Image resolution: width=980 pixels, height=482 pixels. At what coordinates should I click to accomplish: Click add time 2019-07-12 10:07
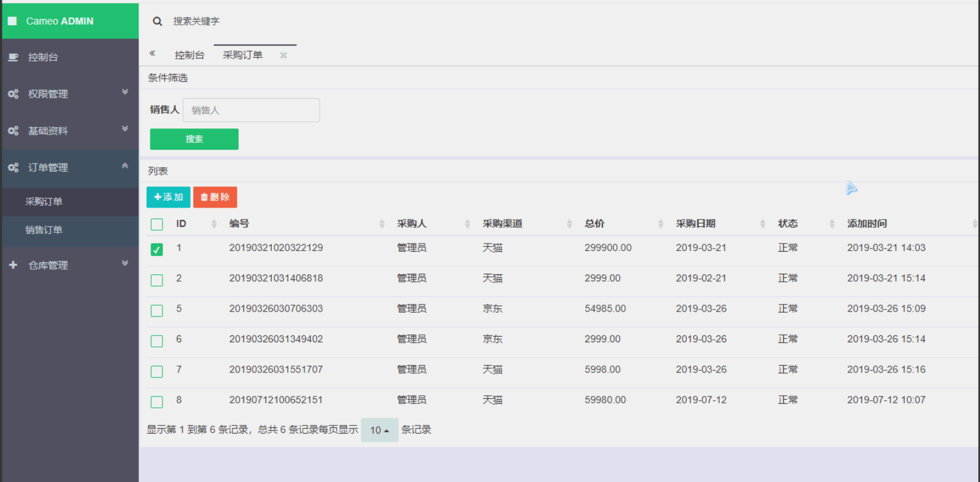coord(886,400)
